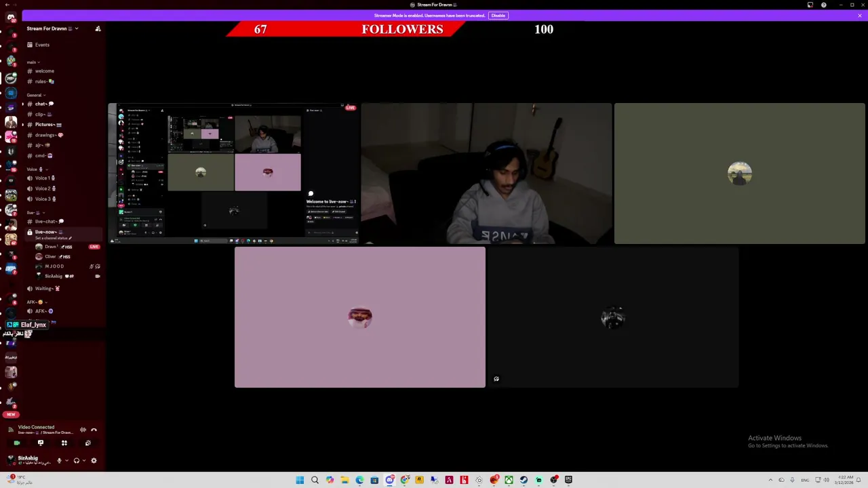Toggle headphone deafen in user panel

click(x=77, y=461)
